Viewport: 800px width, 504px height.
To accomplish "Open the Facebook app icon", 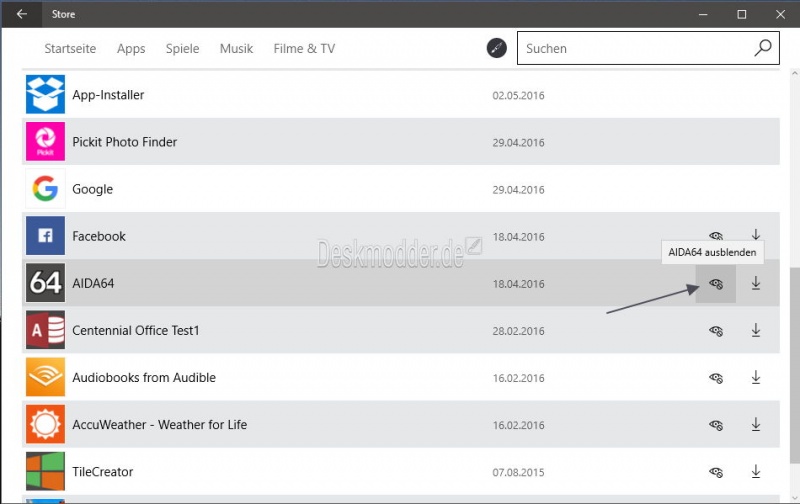I will tap(45, 236).
